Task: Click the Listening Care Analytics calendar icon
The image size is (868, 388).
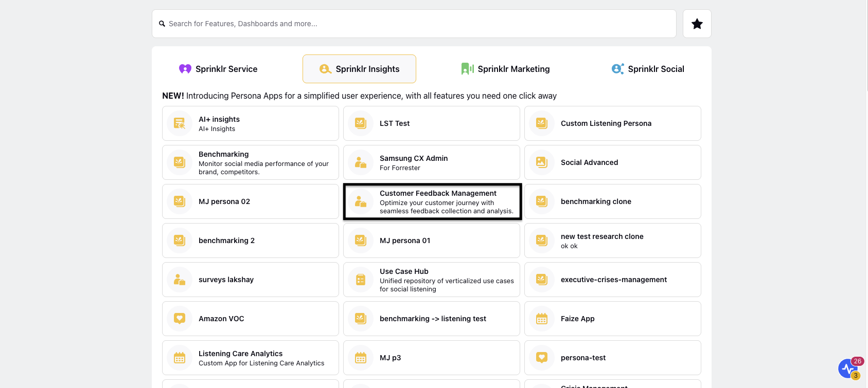Action: click(180, 358)
